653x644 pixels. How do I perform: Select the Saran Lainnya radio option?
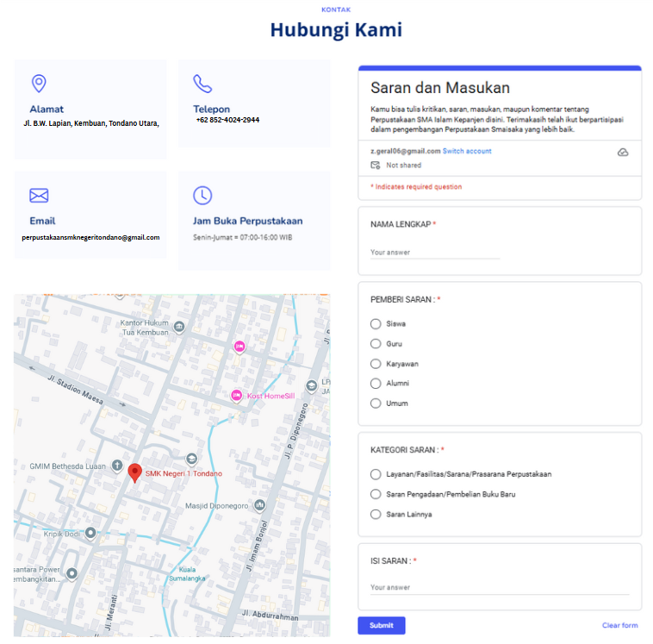click(x=376, y=515)
